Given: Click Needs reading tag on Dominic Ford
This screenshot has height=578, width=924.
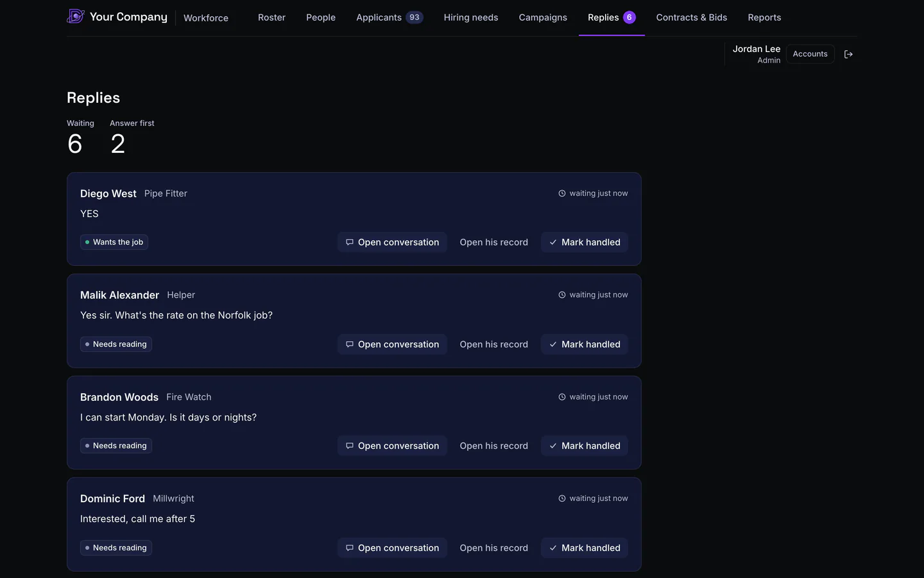Looking at the screenshot, I should click(116, 548).
